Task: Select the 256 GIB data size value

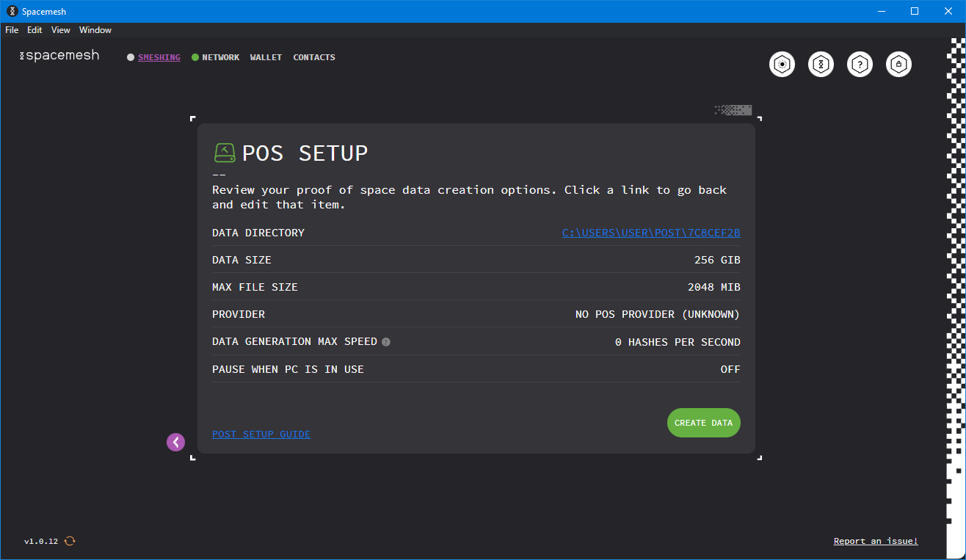Action: [x=717, y=260]
